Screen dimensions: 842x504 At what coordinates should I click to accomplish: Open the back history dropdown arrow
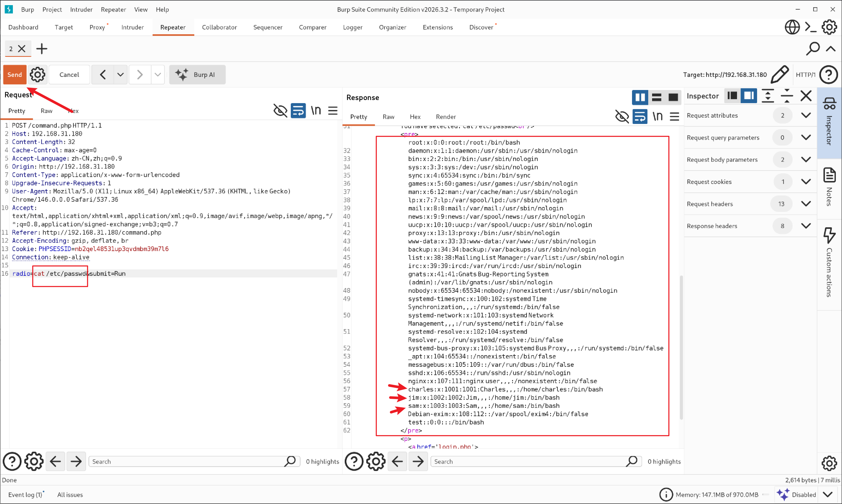[x=121, y=75]
